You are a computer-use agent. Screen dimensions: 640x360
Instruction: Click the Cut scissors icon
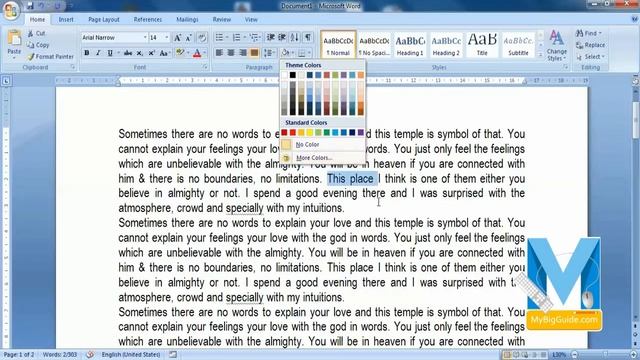pos(31,33)
